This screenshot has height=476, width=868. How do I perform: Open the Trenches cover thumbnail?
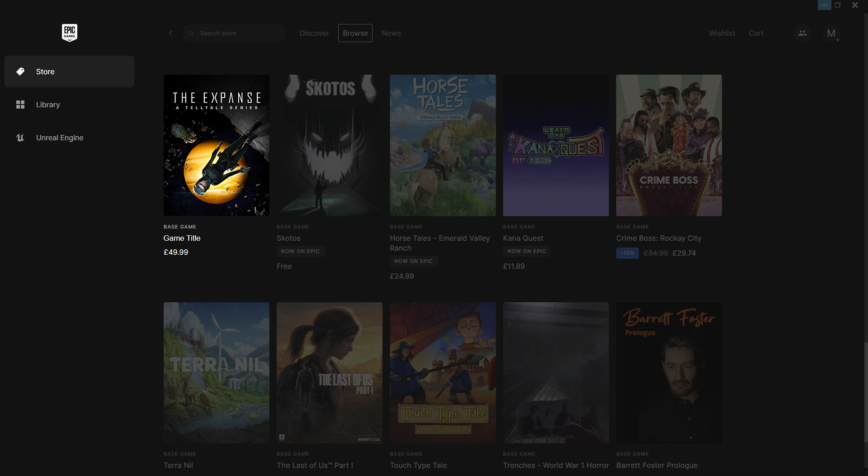pos(556,373)
